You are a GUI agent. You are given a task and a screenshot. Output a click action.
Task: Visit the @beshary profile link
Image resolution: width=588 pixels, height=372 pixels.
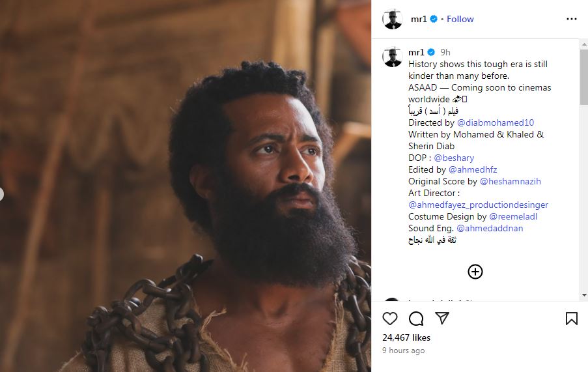point(454,158)
